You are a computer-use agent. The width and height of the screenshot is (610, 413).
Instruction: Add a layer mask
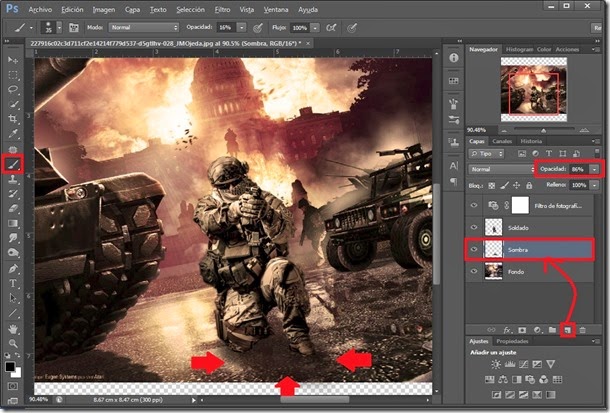click(522, 330)
